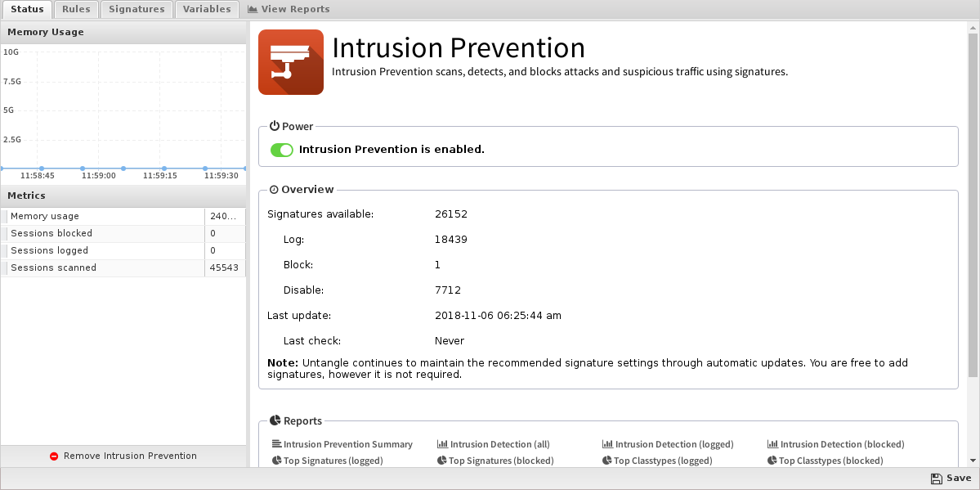
Task: Click the red Remove Intrusion Prevention icon
Action: pos(55,456)
